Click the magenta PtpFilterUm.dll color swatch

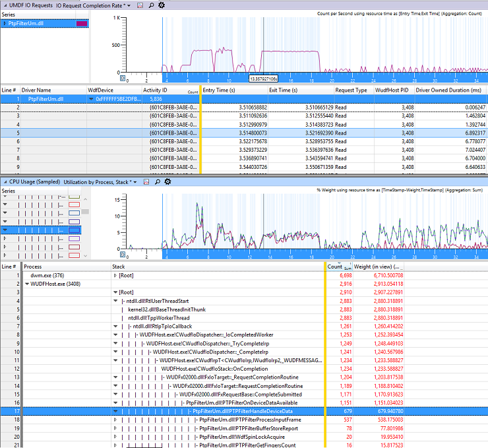pos(82,23)
